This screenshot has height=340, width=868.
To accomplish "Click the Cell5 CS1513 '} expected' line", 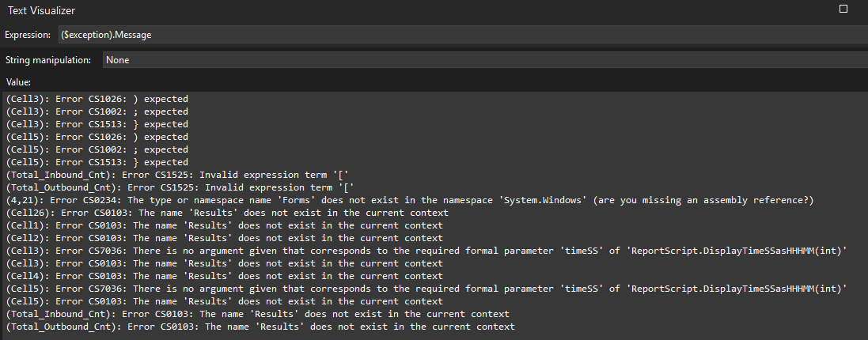I will (97, 162).
